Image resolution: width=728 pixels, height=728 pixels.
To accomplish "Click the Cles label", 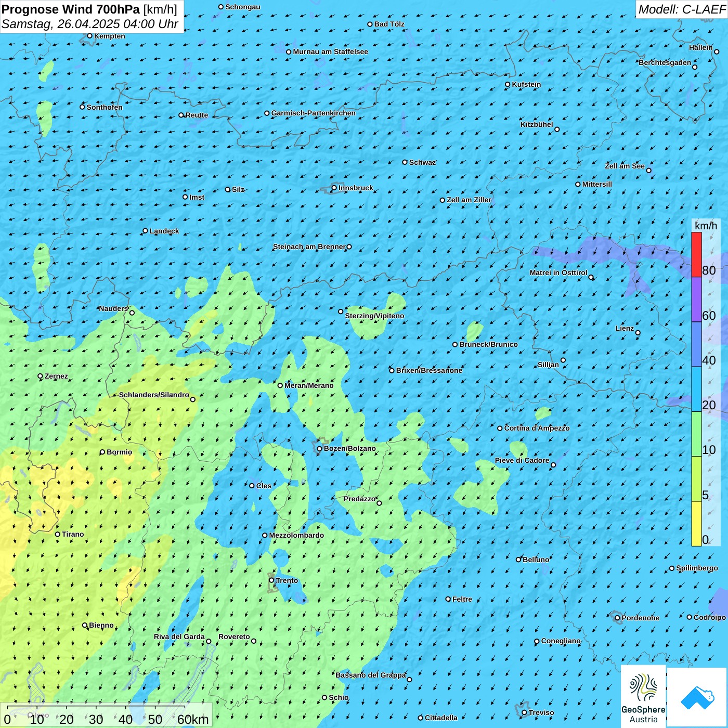I will [x=264, y=486].
